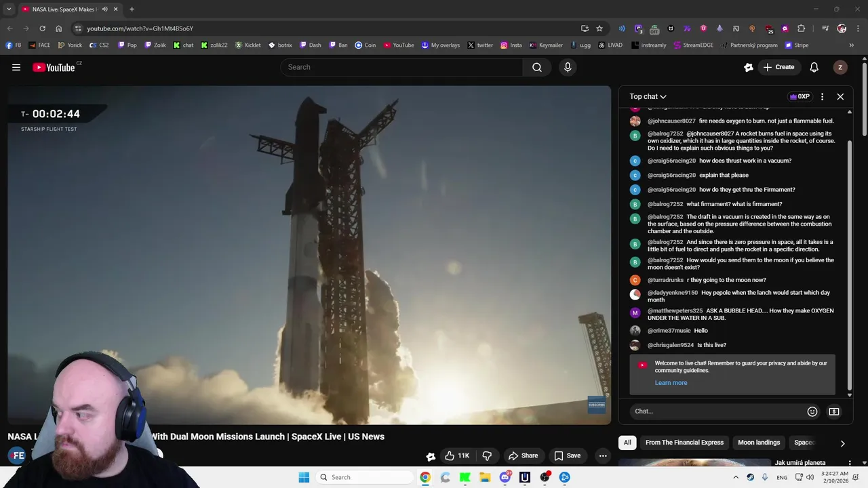Start voice search with microphone icon
The width and height of the screenshot is (868, 488).
coord(568,67)
